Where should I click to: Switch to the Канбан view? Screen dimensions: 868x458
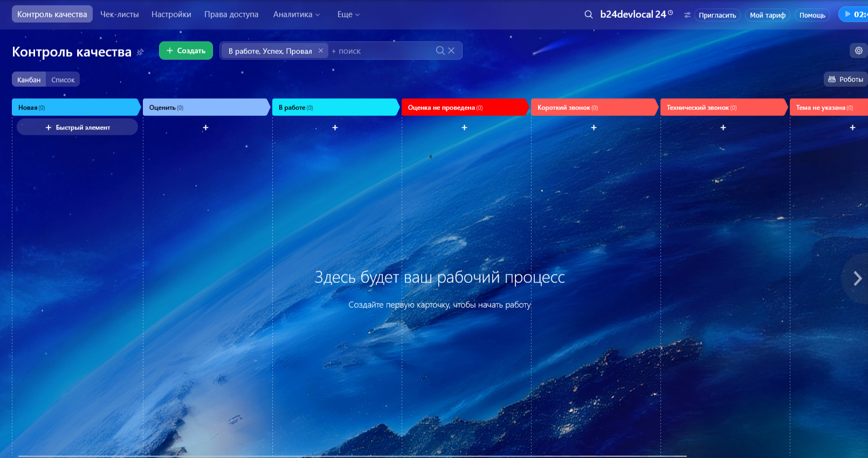29,80
